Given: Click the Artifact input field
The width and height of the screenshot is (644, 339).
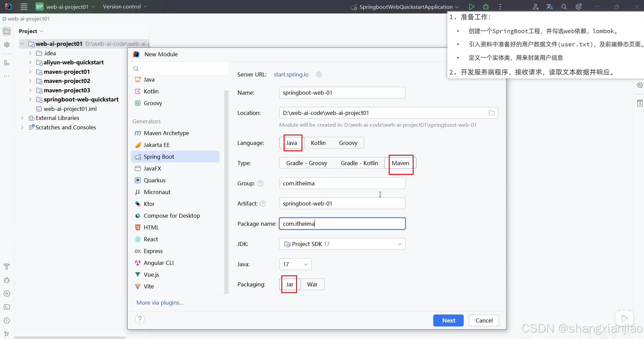Looking at the screenshot, I should point(342,204).
